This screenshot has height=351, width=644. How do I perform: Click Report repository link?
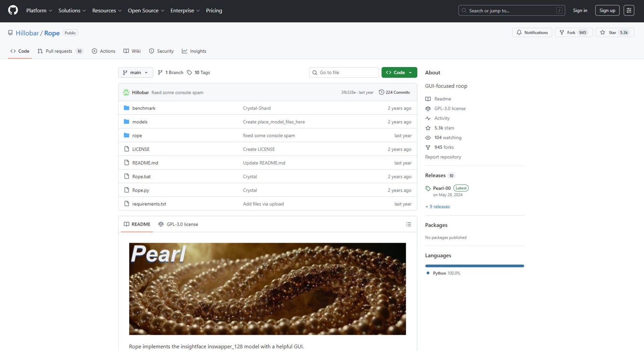pyautogui.click(x=443, y=157)
